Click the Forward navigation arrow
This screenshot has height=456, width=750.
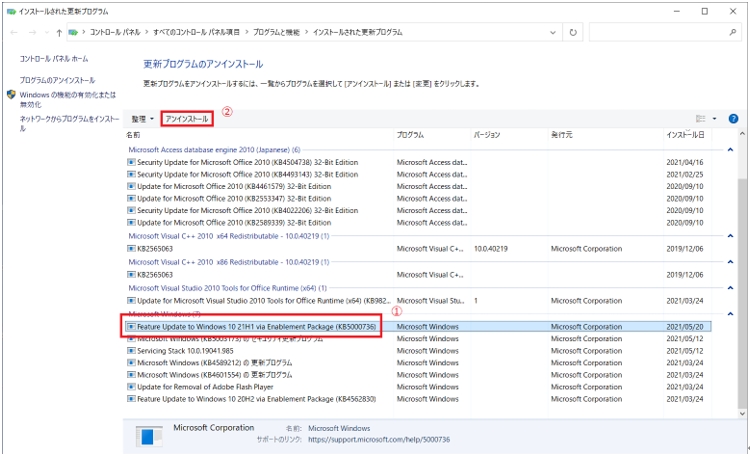(33, 33)
